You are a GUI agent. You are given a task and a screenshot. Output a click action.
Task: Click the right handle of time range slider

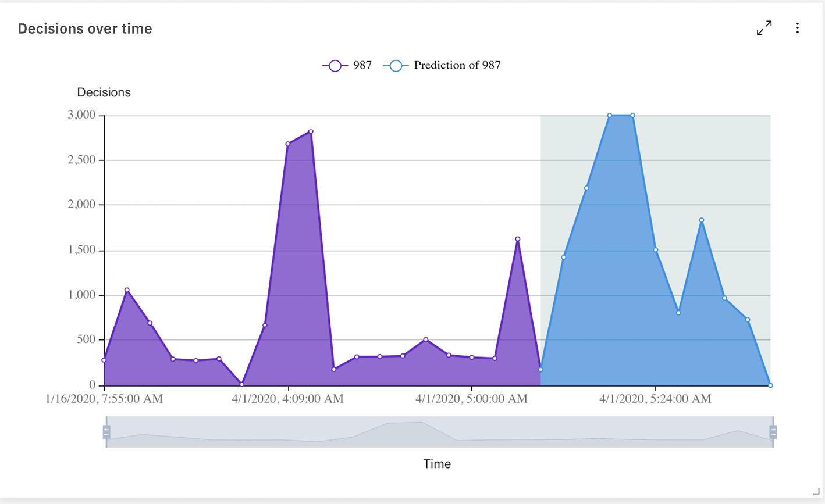[773, 432]
